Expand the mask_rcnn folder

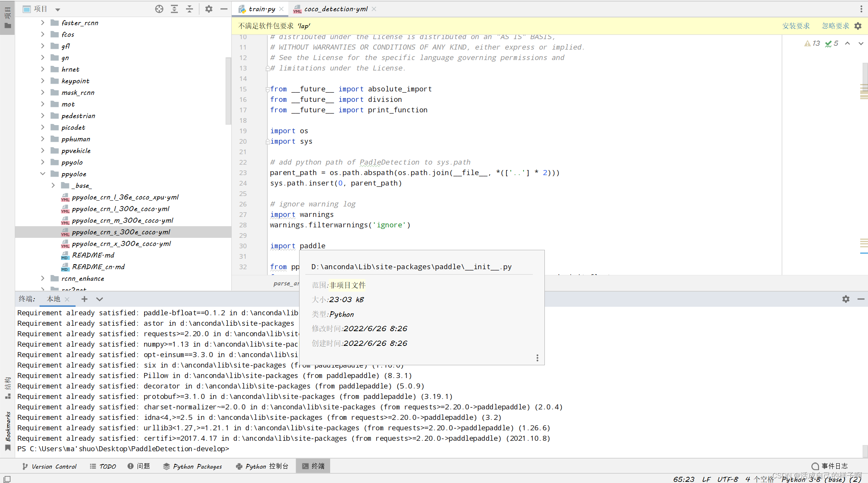[x=43, y=92]
